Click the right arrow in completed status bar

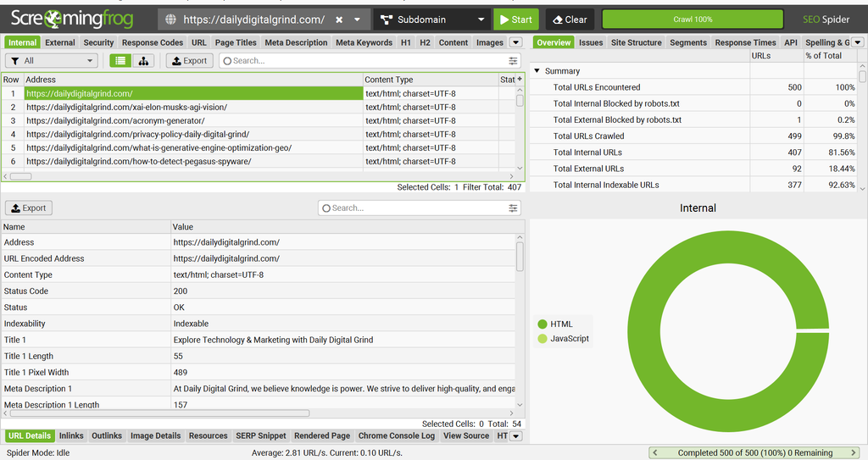point(854,453)
